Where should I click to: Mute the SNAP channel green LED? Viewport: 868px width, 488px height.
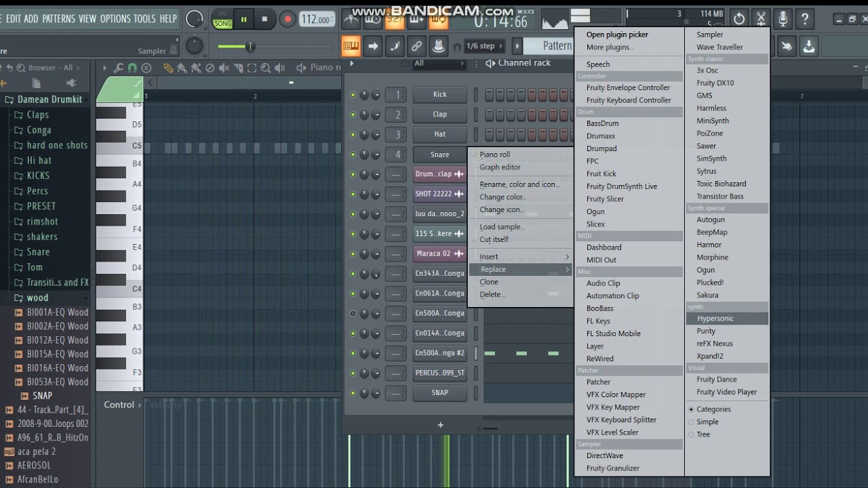(353, 393)
